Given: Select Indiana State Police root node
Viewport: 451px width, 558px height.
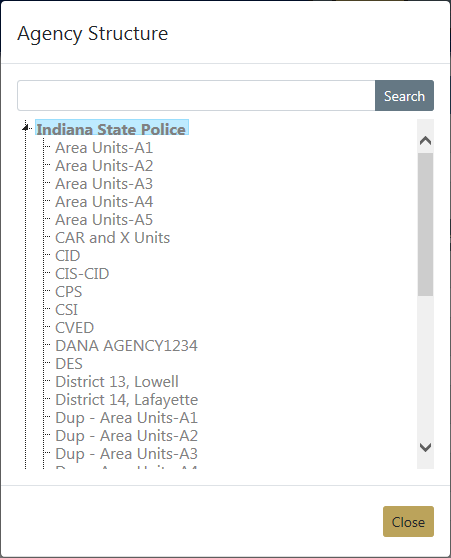Looking at the screenshot, I should pos(111,129).
